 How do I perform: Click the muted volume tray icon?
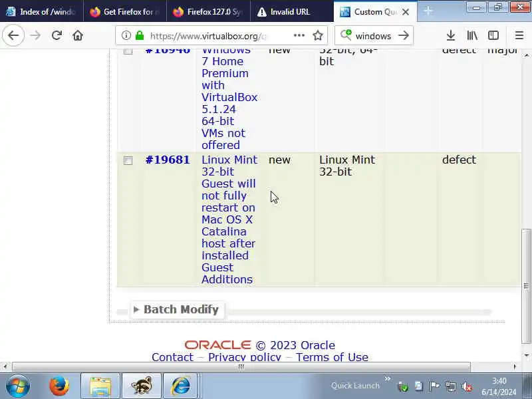coord(467,387)
